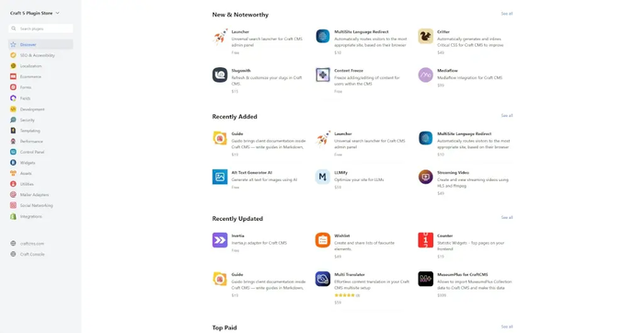The image size is (644, 333).
Task: Click the Critter squirrel plugin icon
Action: 425,36
